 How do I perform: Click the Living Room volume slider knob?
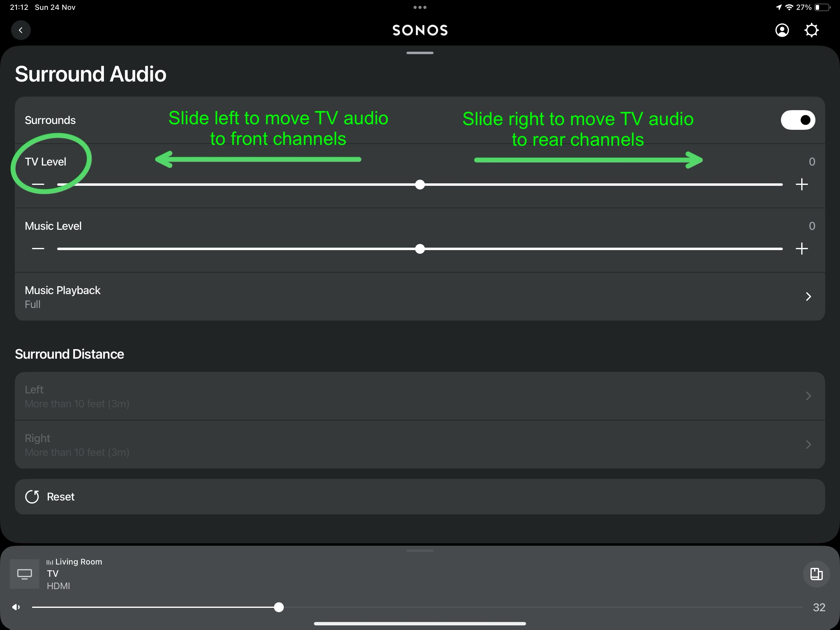point(279,607)
